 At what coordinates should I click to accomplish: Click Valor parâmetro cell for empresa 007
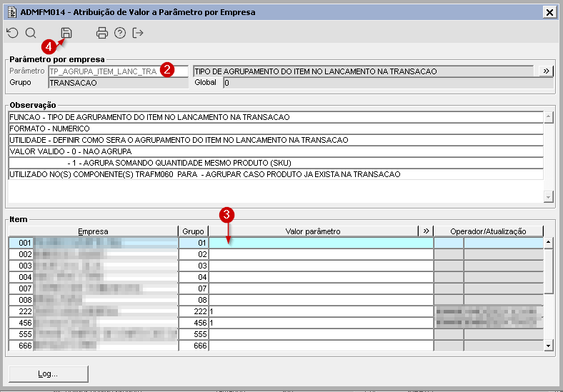[321, 288]
